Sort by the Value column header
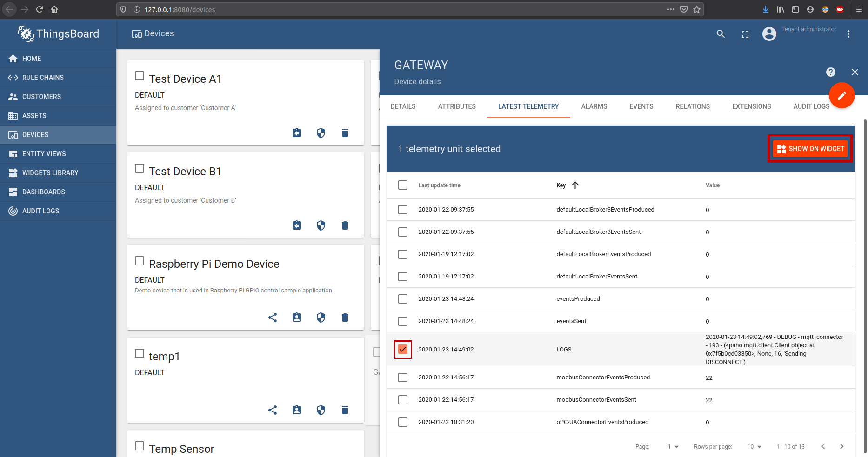 point(713,185)
